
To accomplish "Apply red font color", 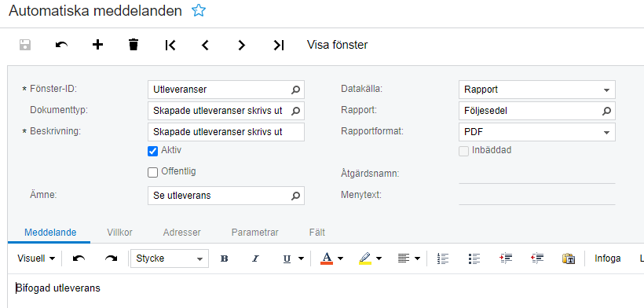I will [x=327, y=258].
